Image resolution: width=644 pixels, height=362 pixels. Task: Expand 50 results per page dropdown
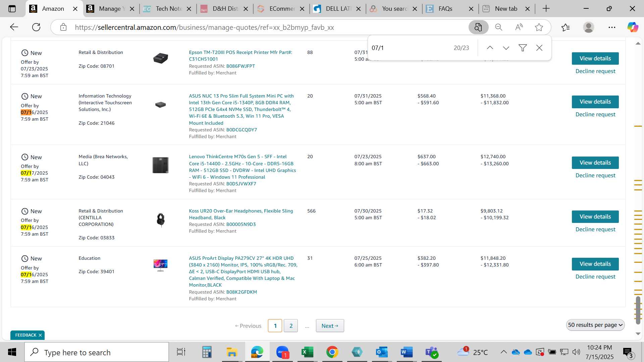point(595,325)
